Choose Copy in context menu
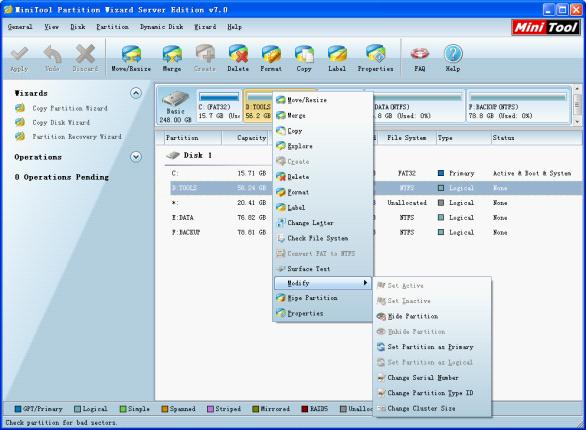 (323, 131)
